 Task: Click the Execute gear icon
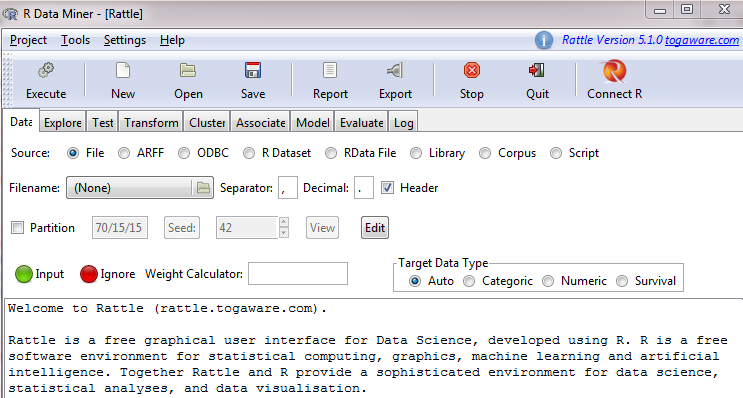tap(46, 71)
